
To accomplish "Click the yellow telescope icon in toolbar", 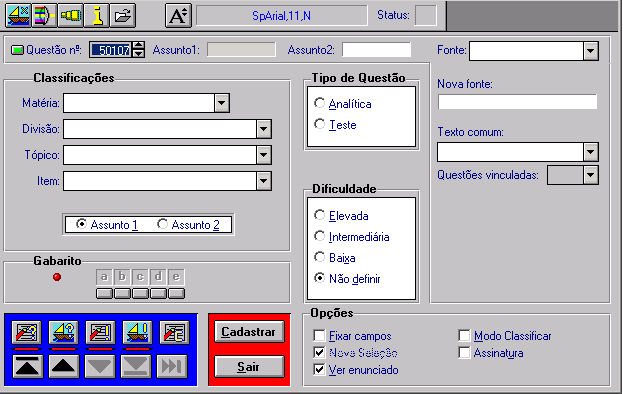I will pos(70,15).
